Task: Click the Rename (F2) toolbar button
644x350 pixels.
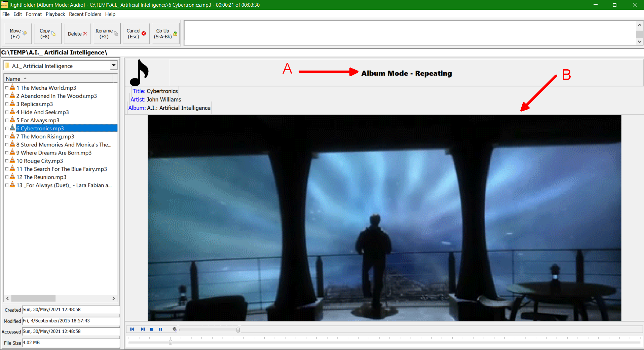Action: (107, 34)
